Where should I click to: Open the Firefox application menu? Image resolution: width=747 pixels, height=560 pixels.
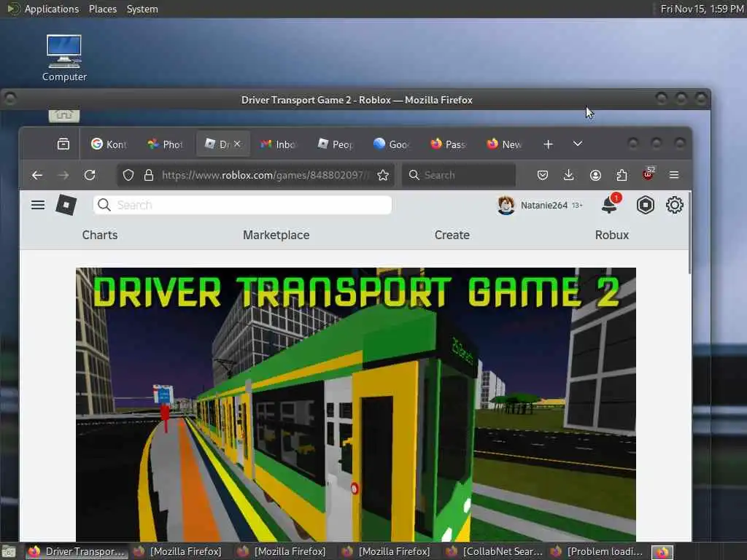pyautogui.click(x=673, y=175)
